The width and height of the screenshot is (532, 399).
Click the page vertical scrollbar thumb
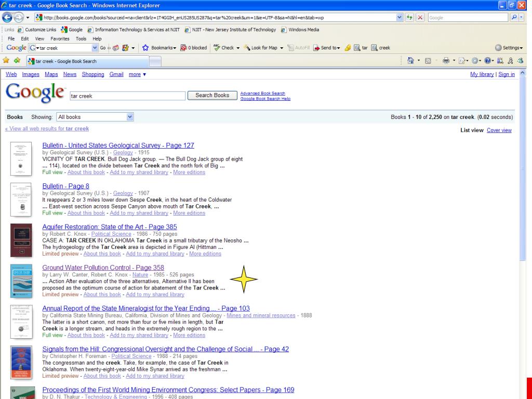coord(523,169)
